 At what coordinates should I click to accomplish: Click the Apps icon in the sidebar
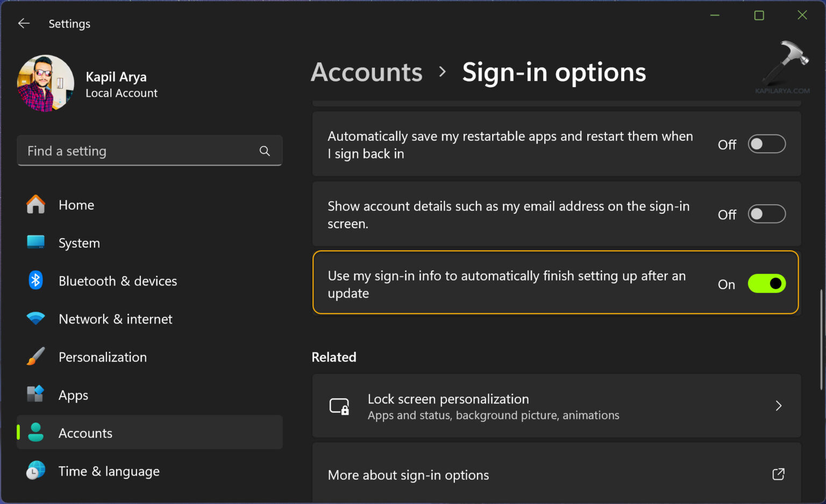[36, 394]
